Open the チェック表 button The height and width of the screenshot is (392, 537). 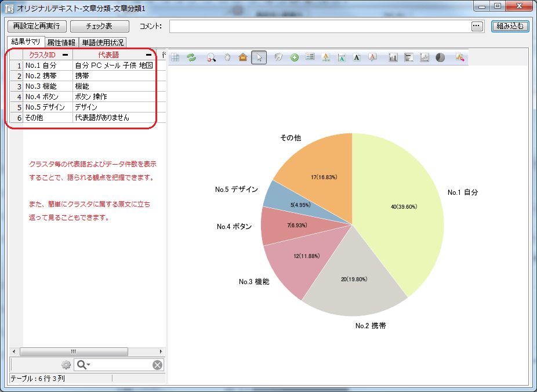100,26
